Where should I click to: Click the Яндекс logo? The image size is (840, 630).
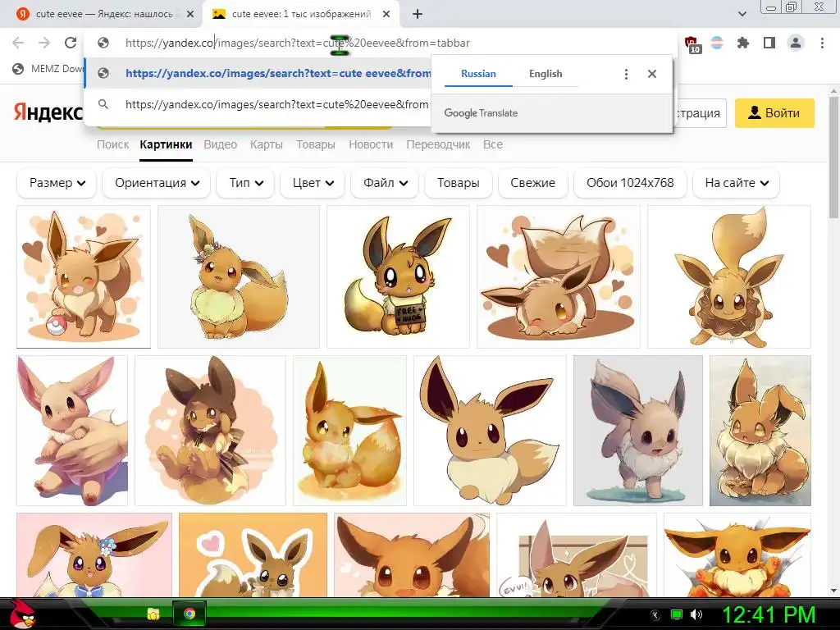[x=48, y=112]
